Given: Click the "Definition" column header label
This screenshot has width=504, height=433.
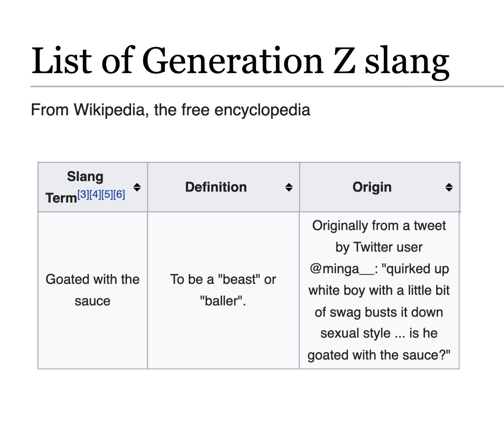Looking at the screenshot, I should [x=216, y=187].
